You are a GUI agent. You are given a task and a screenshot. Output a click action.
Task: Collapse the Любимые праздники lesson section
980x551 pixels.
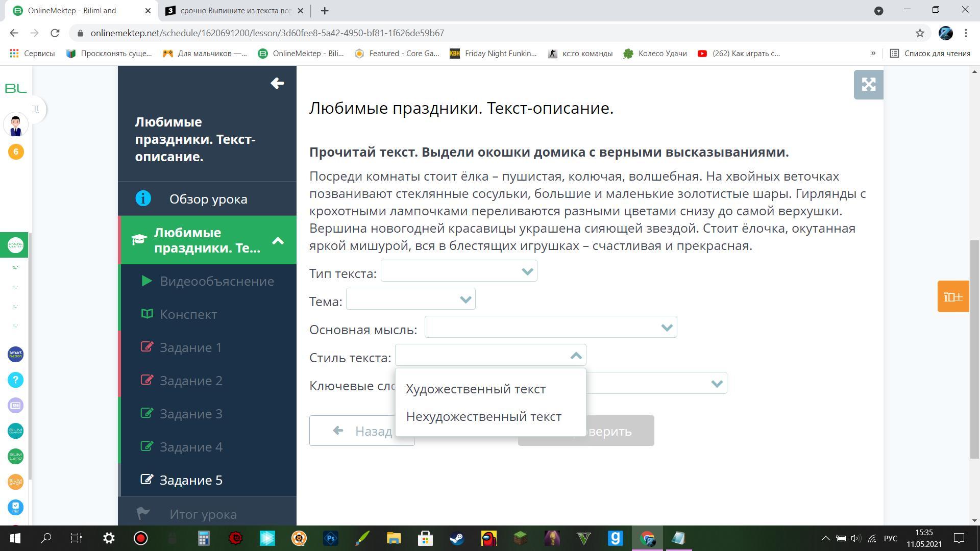(x=278, y=240)
